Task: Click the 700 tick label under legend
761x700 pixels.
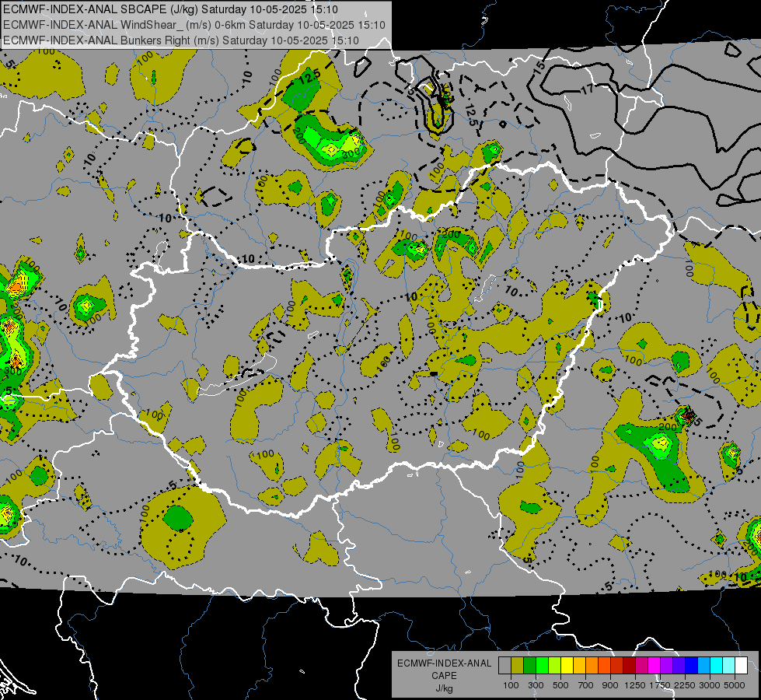Action: (586, 685)
